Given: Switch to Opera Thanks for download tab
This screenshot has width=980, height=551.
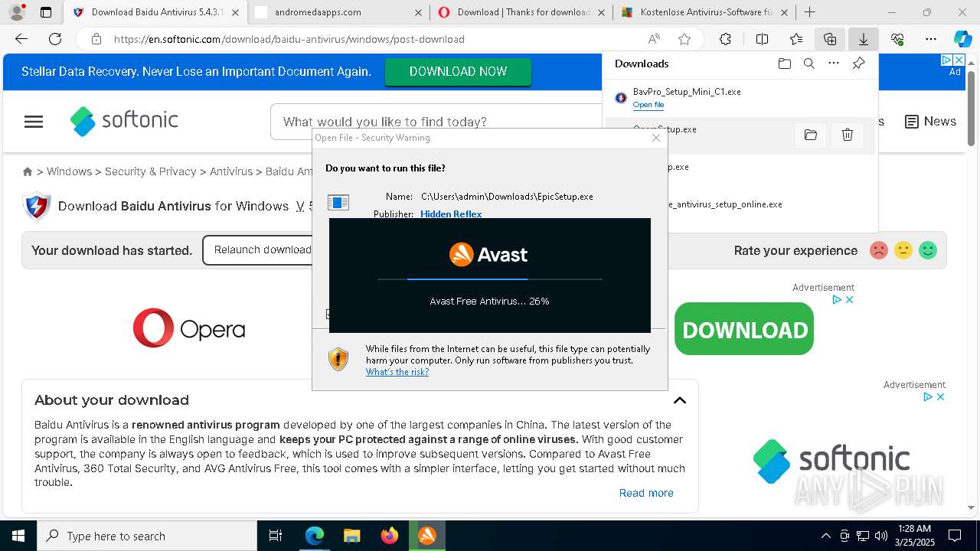Looking at the screenshot, I should (x=521, y=12).
